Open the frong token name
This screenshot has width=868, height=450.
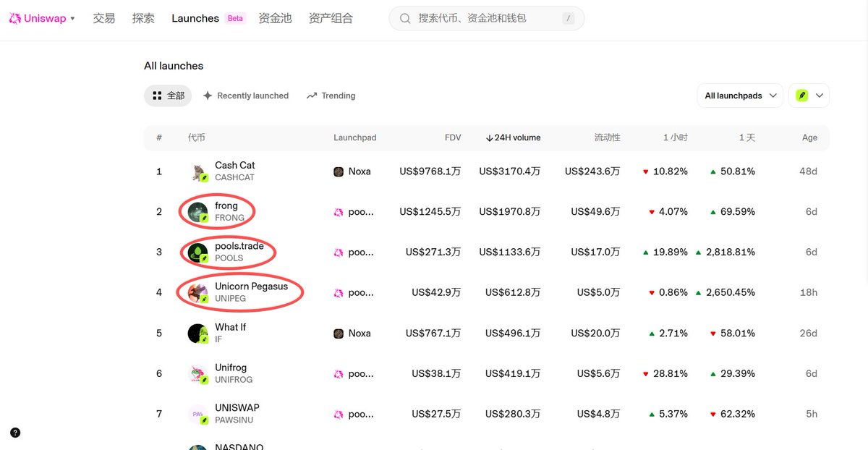click(x=226, y=205)
